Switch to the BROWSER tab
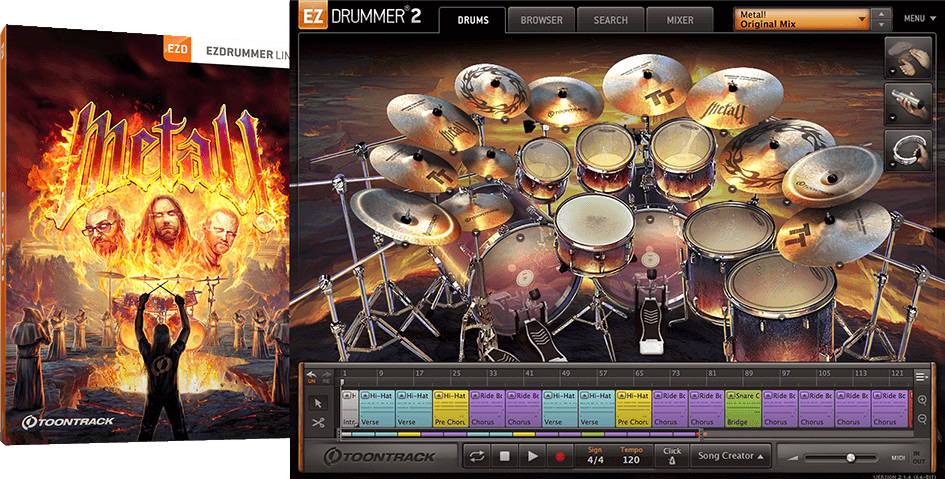The image size is (945, 479). tap(541, 20)
